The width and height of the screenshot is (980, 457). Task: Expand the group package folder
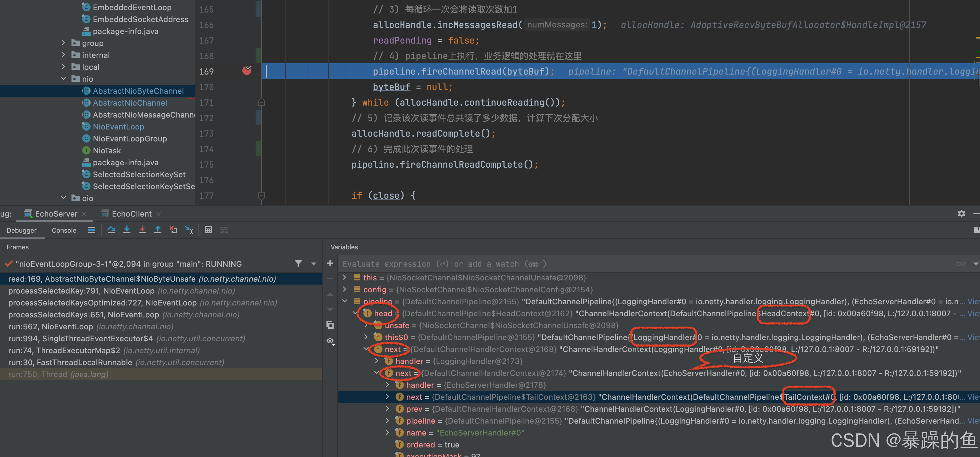coord(63,43)
